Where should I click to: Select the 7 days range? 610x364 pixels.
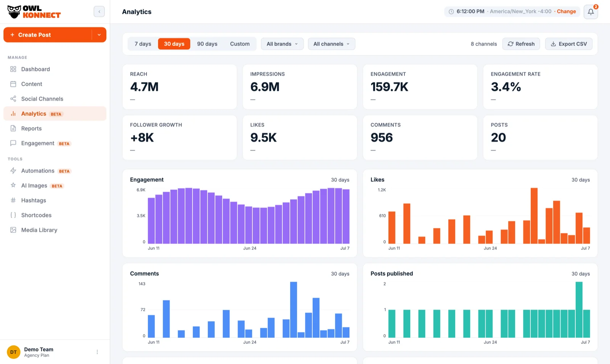(x=143, y=44)
